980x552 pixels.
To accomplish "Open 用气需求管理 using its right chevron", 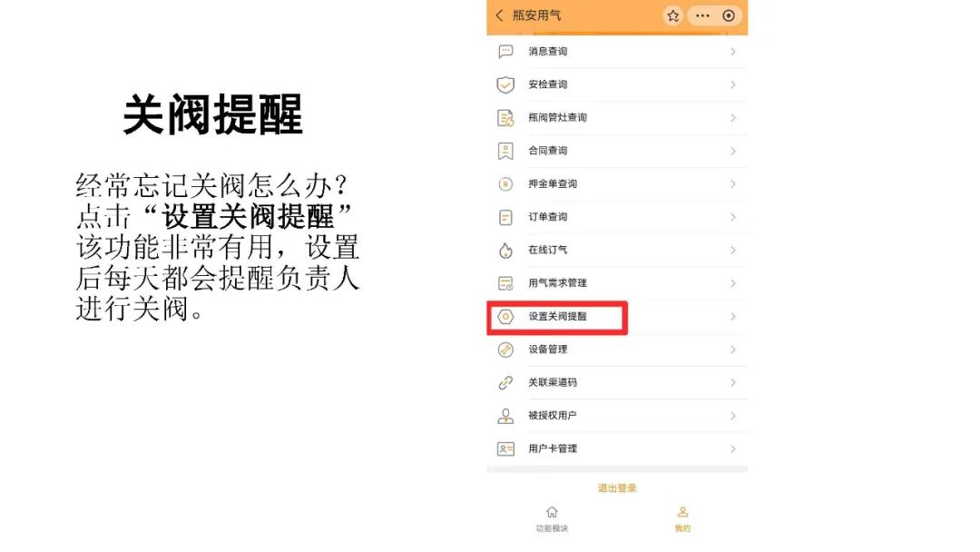I will pyautogui.click(x=733, y=283).
